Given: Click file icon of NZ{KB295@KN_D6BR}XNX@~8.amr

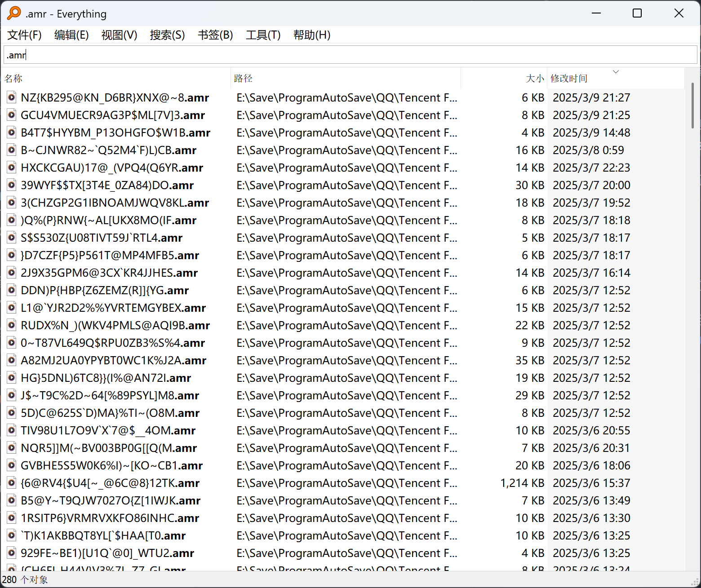Looking at the screenshot, I should point(12,97).
